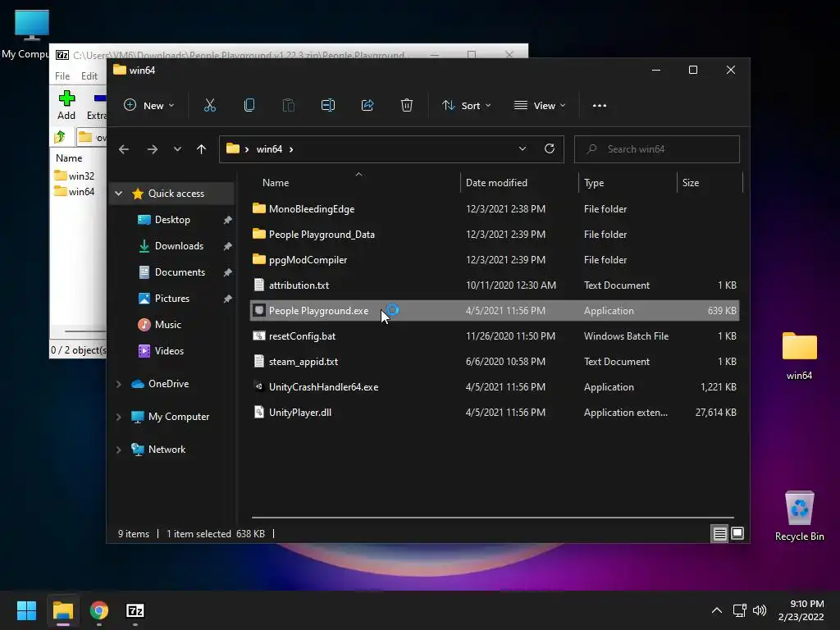Click the File Explorer taskbar icon

(x=63, y=610)
